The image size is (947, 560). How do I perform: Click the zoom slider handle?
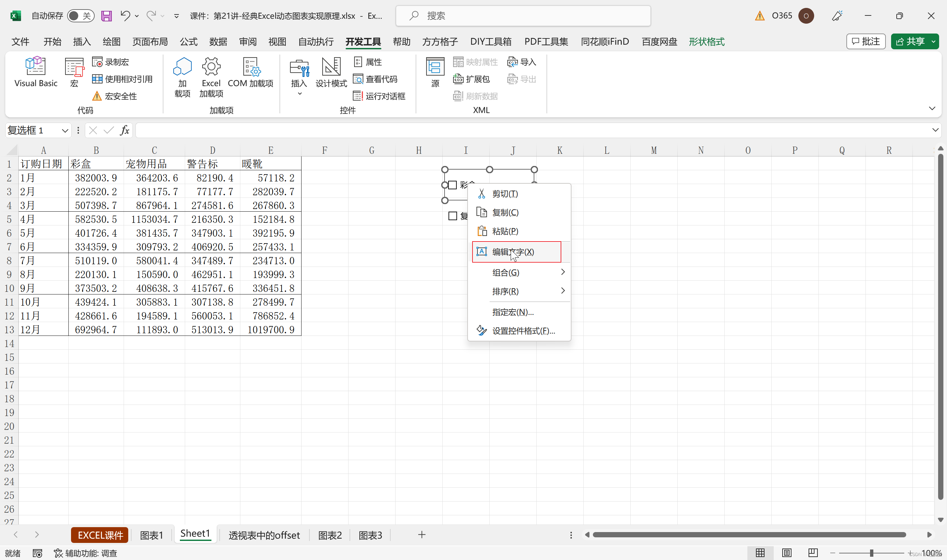[871, 553]
